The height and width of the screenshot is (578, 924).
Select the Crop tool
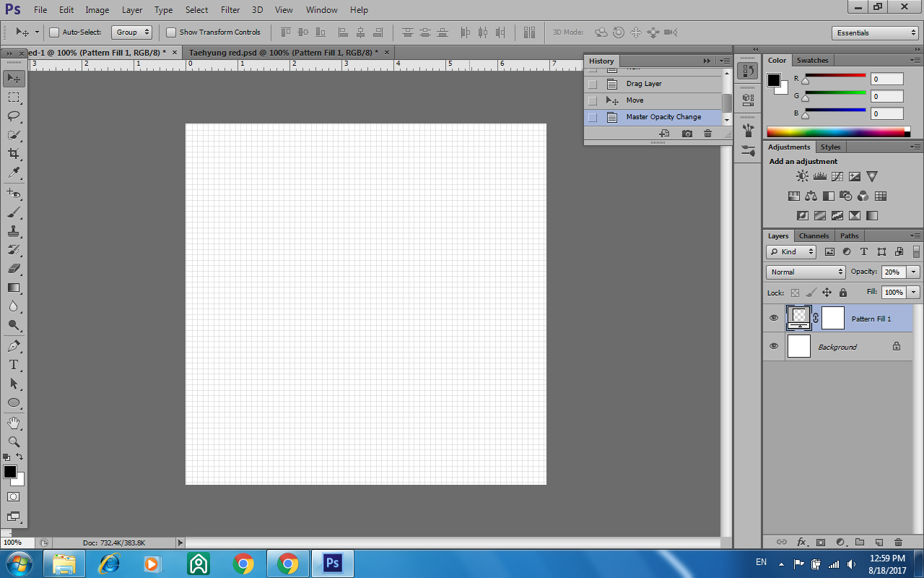(14, 154)
